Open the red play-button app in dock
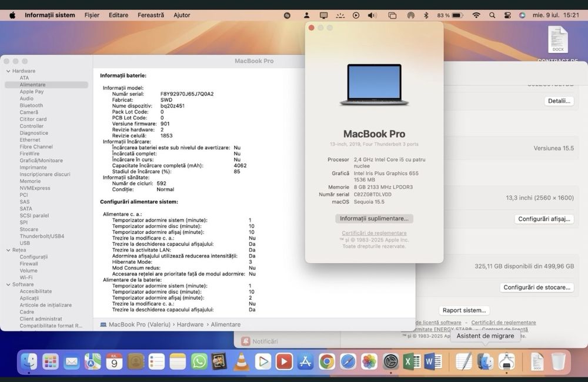Screen dimensions: 588x382 tap(284, 362)
